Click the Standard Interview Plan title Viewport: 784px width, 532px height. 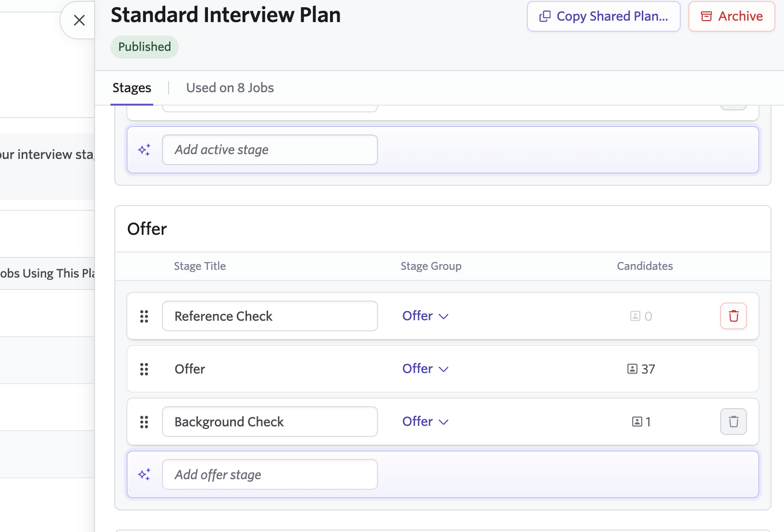[x=226, y=15]
